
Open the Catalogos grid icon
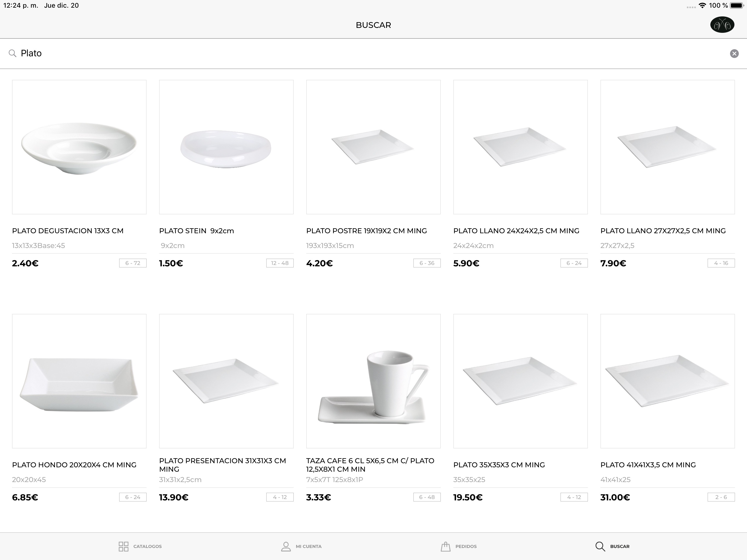point(124,546)
